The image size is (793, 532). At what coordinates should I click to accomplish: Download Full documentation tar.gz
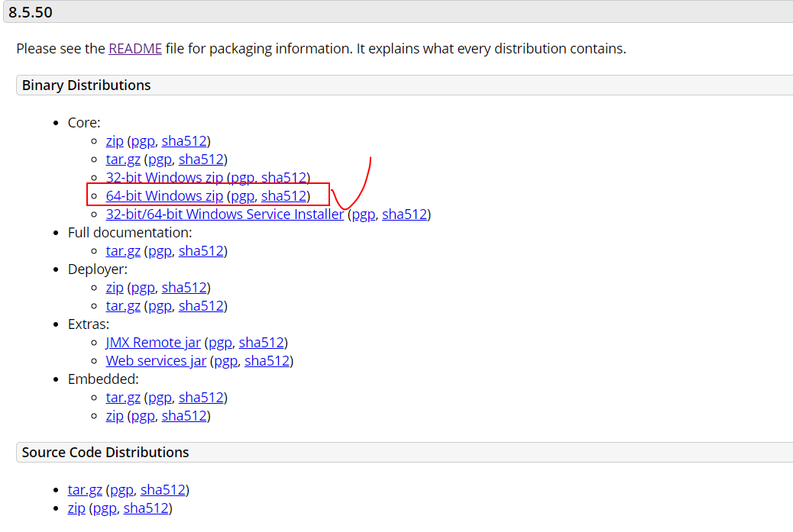tap(123, 251)
